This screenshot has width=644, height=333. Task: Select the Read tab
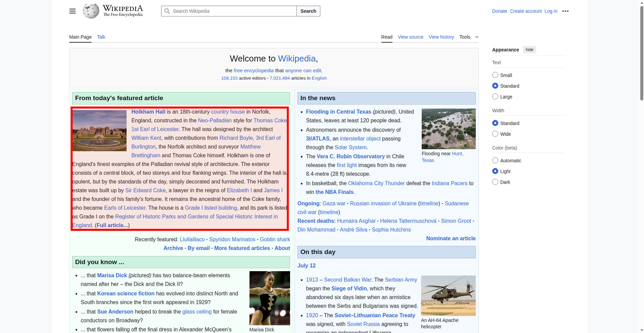coord(387,37)
